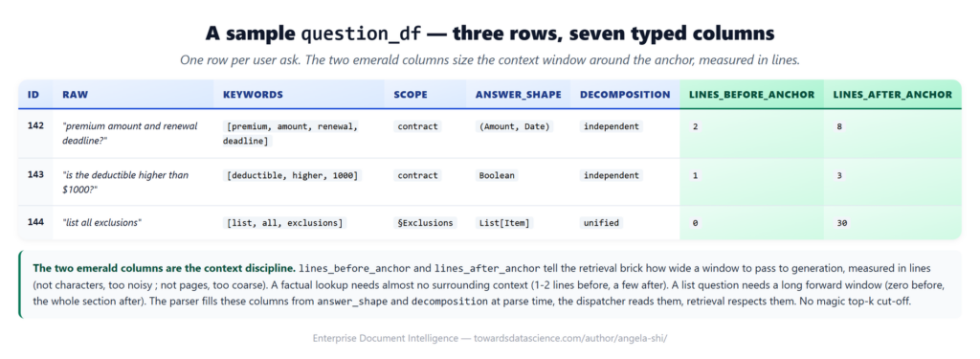
Task: Select the SCOPE column header
Action: [x=411, y=95]
